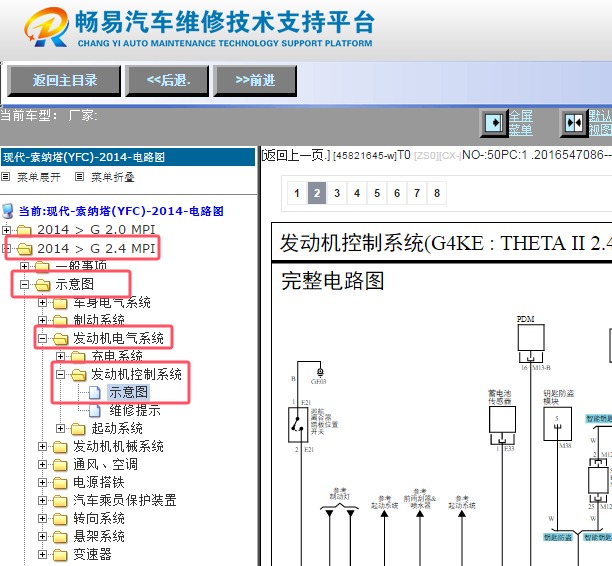Expand the 发动机机械系统 node
This screenshot has height=566, width=612.
point(42,447)
